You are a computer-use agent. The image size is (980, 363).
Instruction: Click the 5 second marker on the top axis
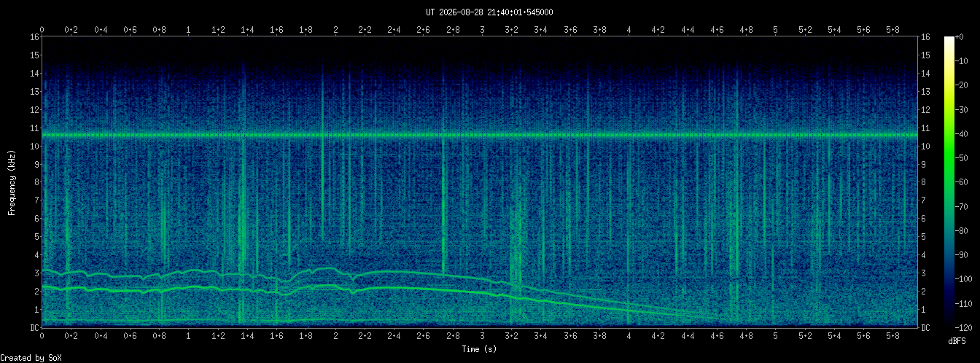click(776, 30)
